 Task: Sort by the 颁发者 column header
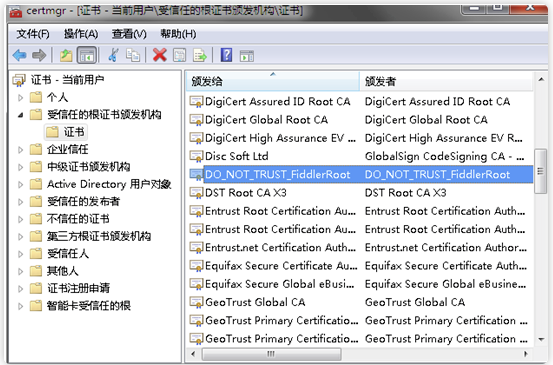[446, 81]
